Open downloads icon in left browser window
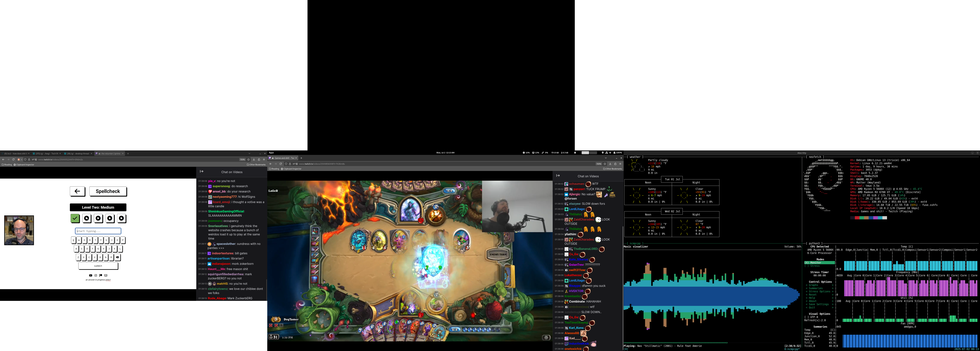The height and width of the screenshot is (351, 980). click(x=254, y=159)
